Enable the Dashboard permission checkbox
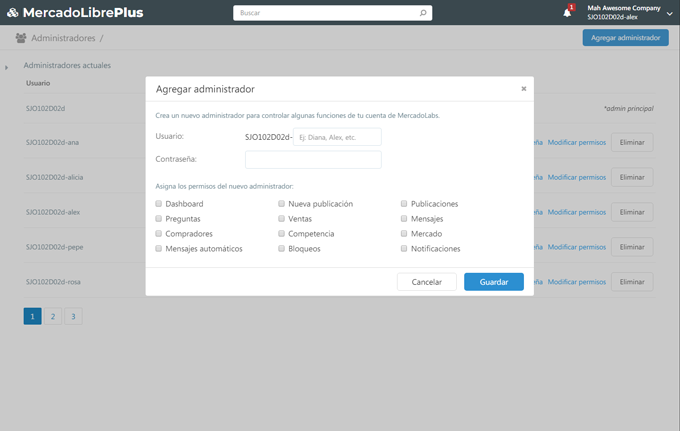The image size is (680, 431). 158,204
